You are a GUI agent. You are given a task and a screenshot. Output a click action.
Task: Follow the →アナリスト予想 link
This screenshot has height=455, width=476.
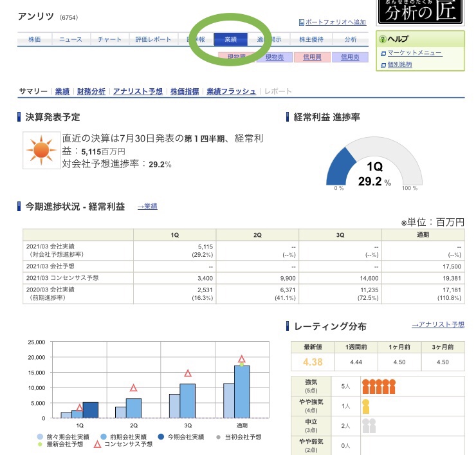tap(438, 324)
